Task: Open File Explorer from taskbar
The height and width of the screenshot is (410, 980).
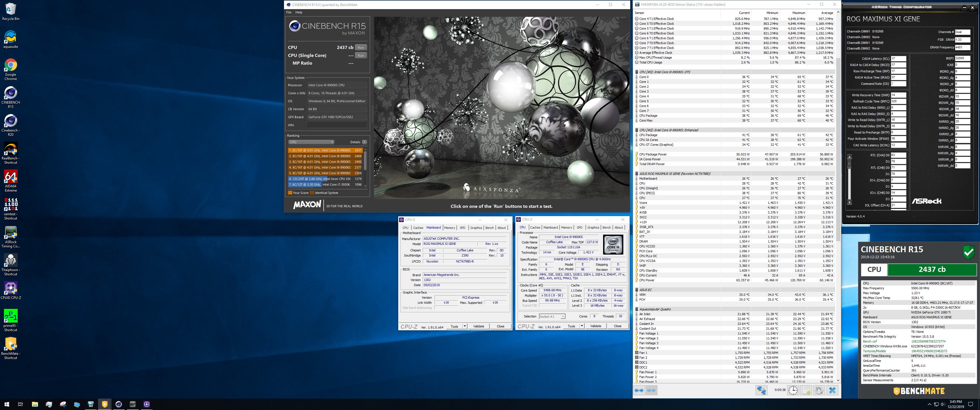Action: coord(35,404)
